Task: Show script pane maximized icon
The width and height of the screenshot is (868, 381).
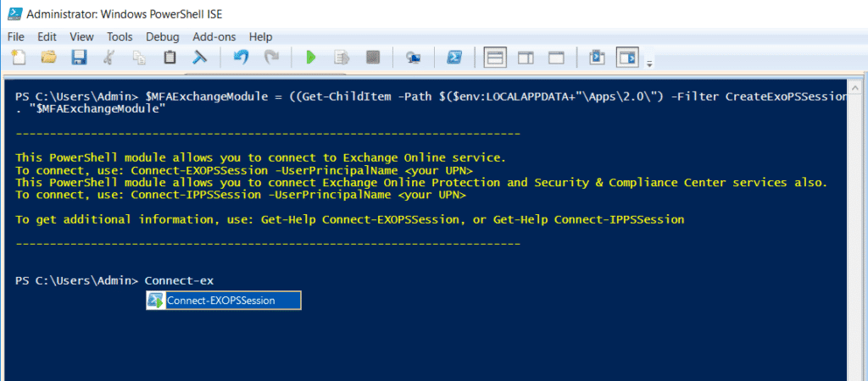Action: click(556, 57)
